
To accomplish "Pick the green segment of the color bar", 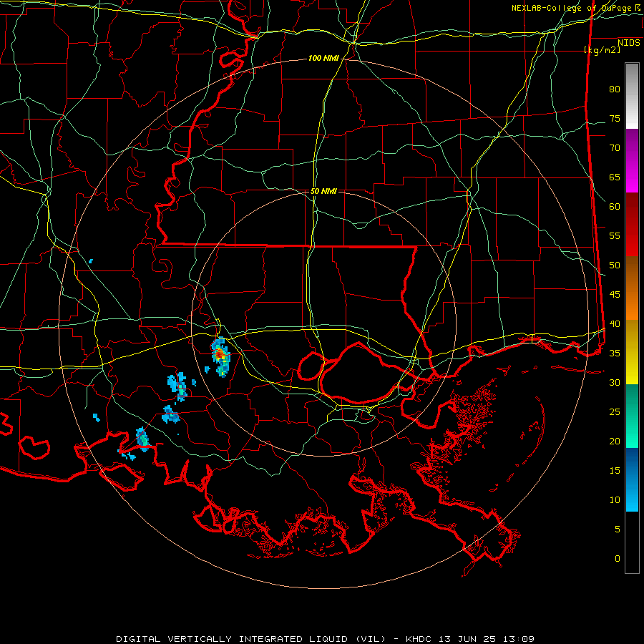I will tap(632, 416).
